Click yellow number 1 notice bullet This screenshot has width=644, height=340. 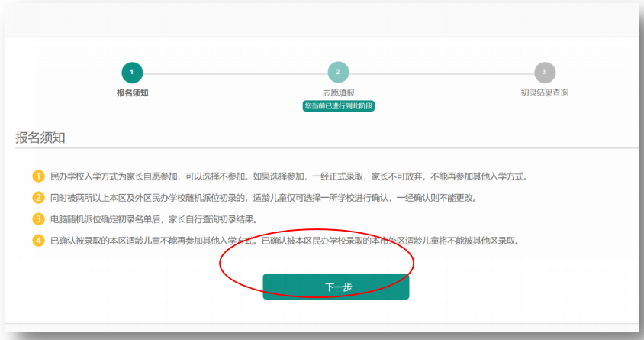point(38,176)
